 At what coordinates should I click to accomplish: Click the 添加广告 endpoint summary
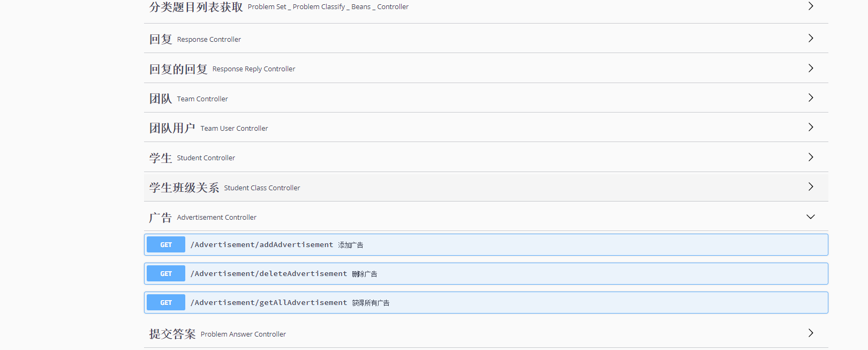(351, 245)
